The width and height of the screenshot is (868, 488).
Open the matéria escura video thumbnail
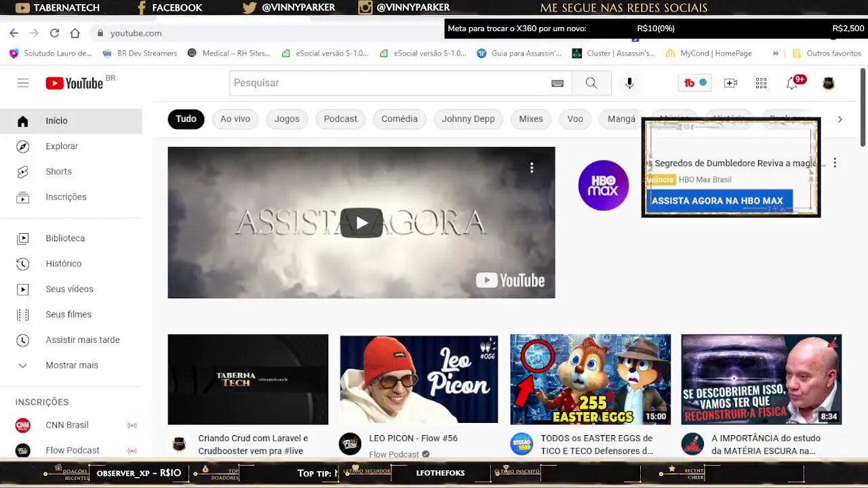coord(762,380)
